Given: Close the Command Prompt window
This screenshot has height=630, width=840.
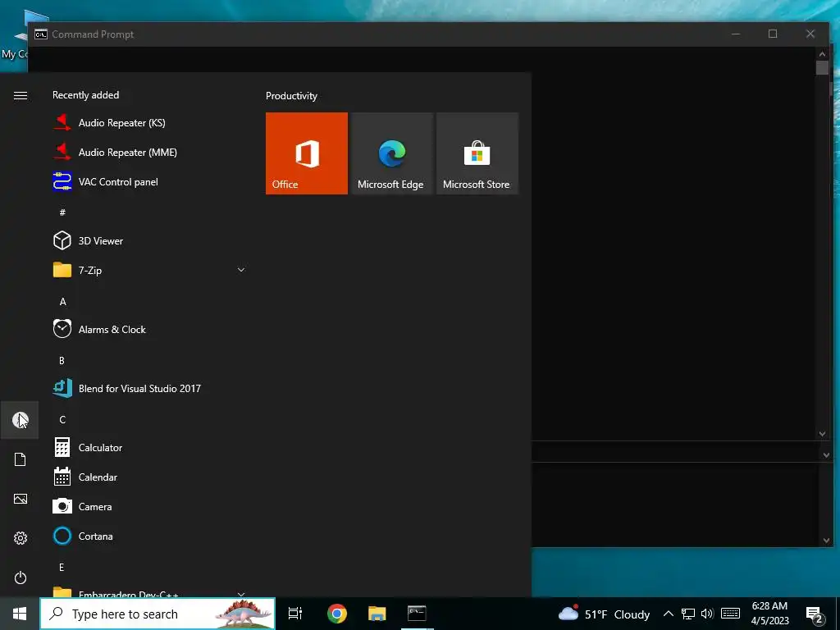Looking at the screenshot, I should [x=810, y=34].
